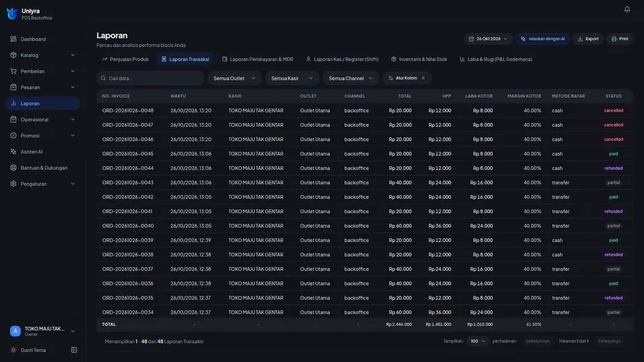Click Jelaskan dengan AI button
The image size is (644, 362).
[x=543, y=39]
